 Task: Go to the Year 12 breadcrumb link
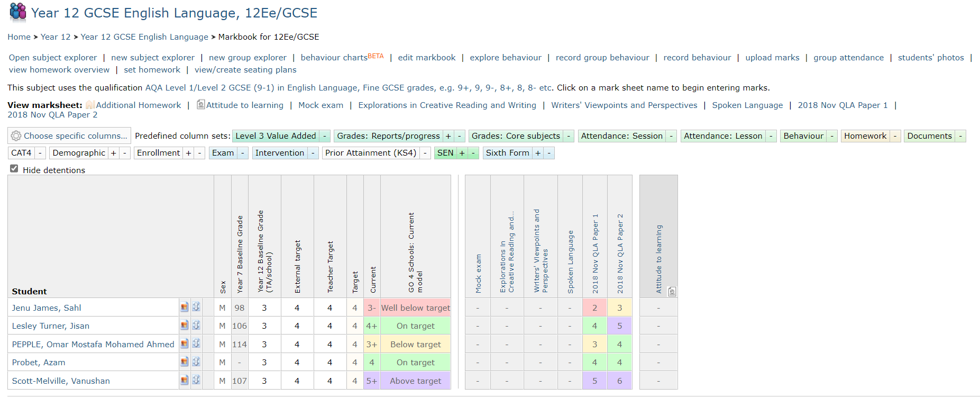point(56,37)
